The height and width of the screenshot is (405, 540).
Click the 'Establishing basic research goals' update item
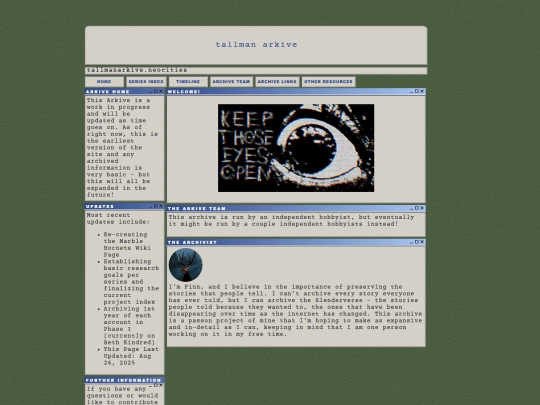(x=131, y=282)
